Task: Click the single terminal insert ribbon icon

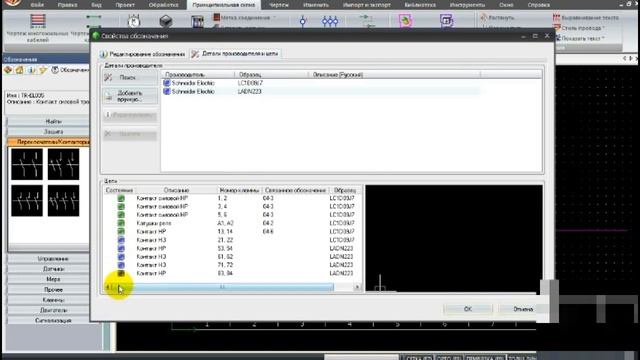Action: (x=303, y=21)
